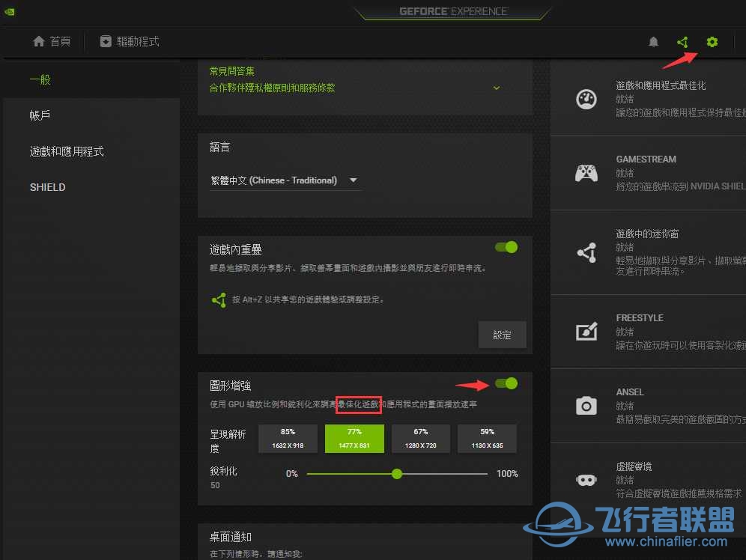Open the language dropdown 繁體中文
The height and width of the screenshot is (560, 746).
coord(285,180)
